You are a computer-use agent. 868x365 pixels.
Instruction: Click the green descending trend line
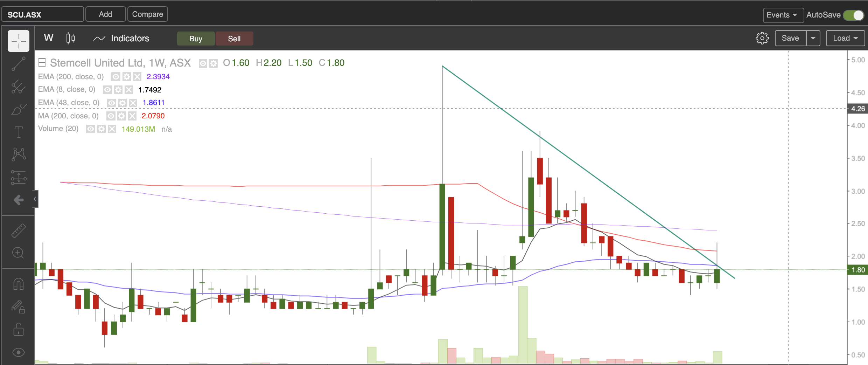point(588,172)
